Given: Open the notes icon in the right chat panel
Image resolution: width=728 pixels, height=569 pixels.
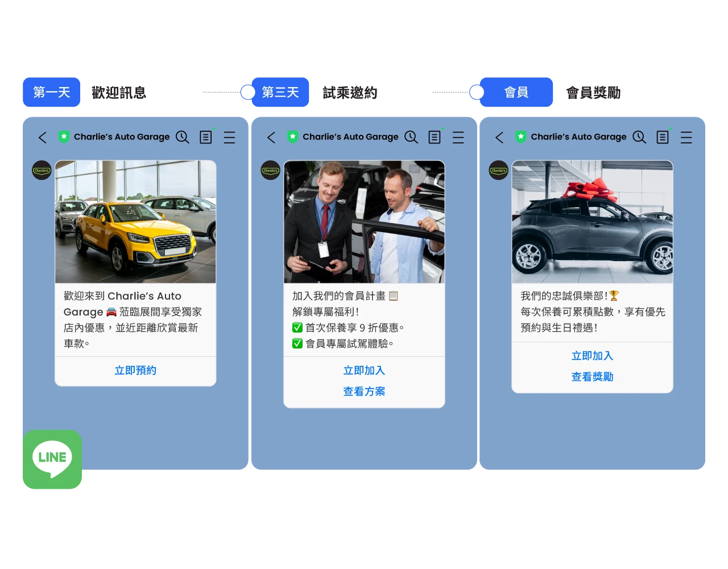Looking at the screenshot, I should tap(662, 137).
